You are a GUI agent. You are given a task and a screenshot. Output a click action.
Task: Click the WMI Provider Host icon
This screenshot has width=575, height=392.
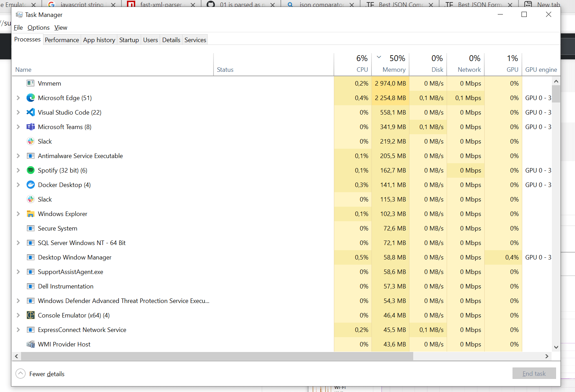[31, 344]
